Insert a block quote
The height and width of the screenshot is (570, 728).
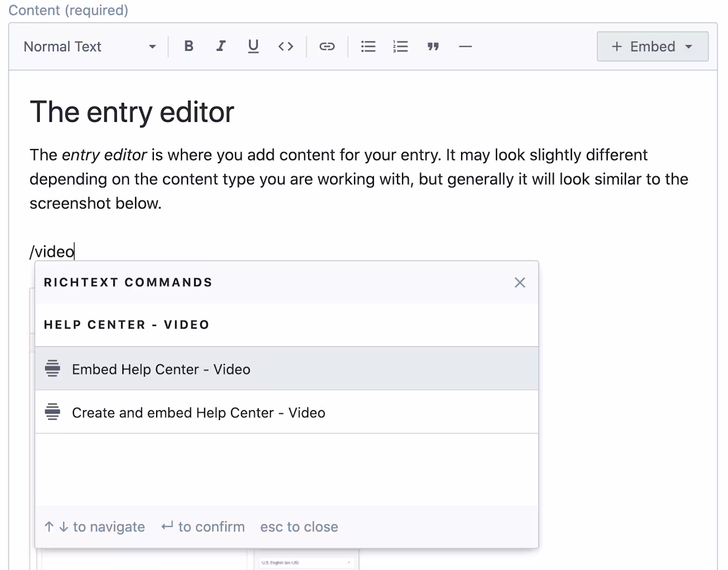[433, 46]
